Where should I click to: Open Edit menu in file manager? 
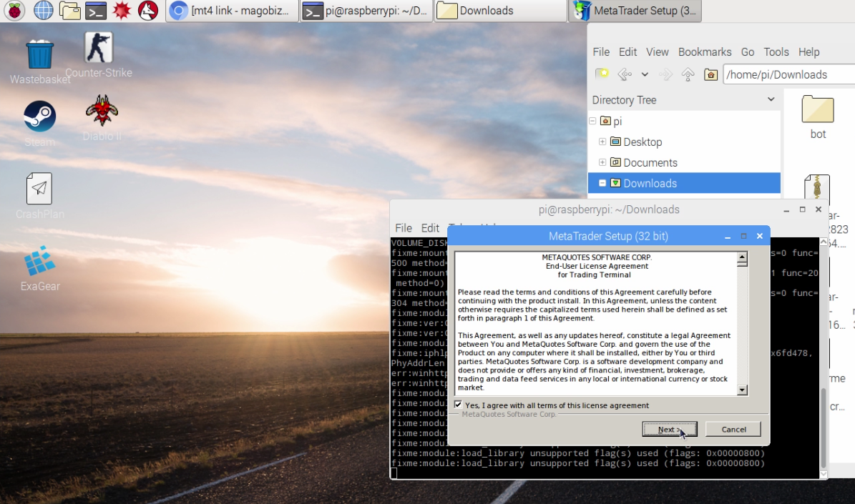(x=627, y=51)
